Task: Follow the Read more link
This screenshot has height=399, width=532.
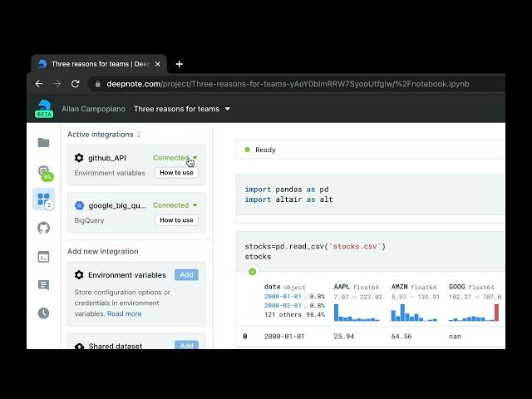Action: pos(124,314)
